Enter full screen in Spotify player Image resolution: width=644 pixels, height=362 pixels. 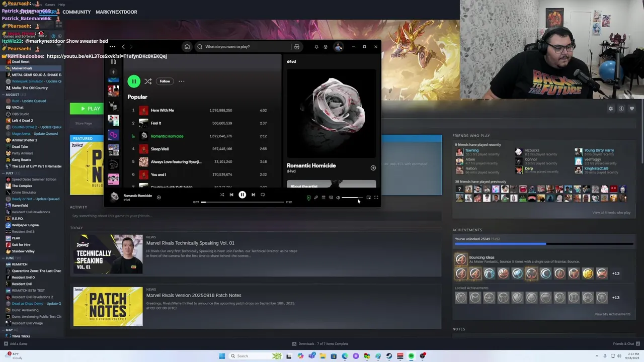click(x=376, y=198)
